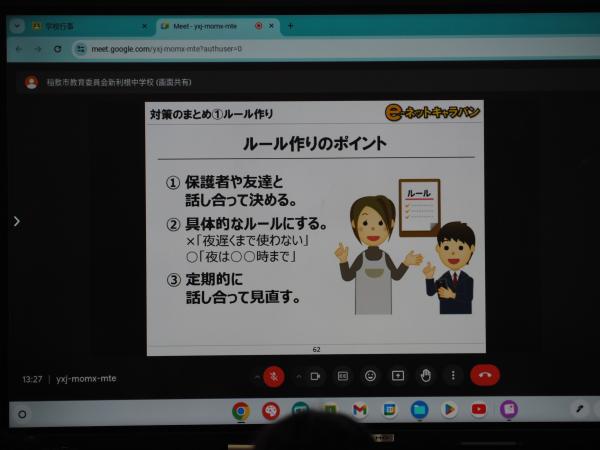Viewport: 600px width, 450px height.
Task: Expand the side panel chevron arrow
Action: (16, 221)
